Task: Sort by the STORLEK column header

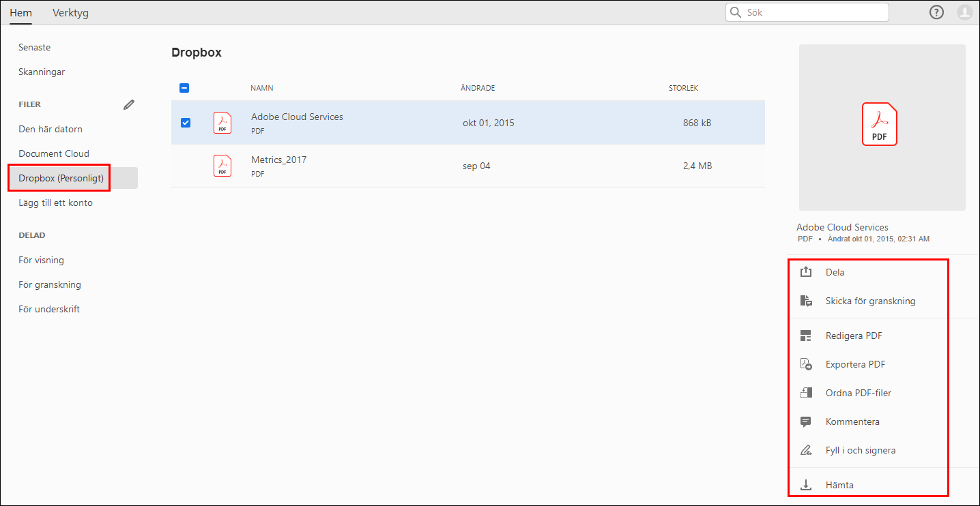Action: coord(683,88)
